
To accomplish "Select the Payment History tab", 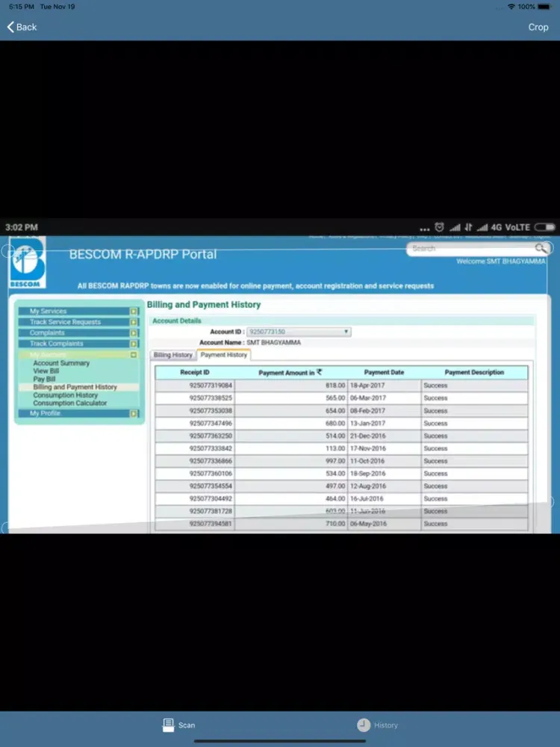I will (223, 355).
